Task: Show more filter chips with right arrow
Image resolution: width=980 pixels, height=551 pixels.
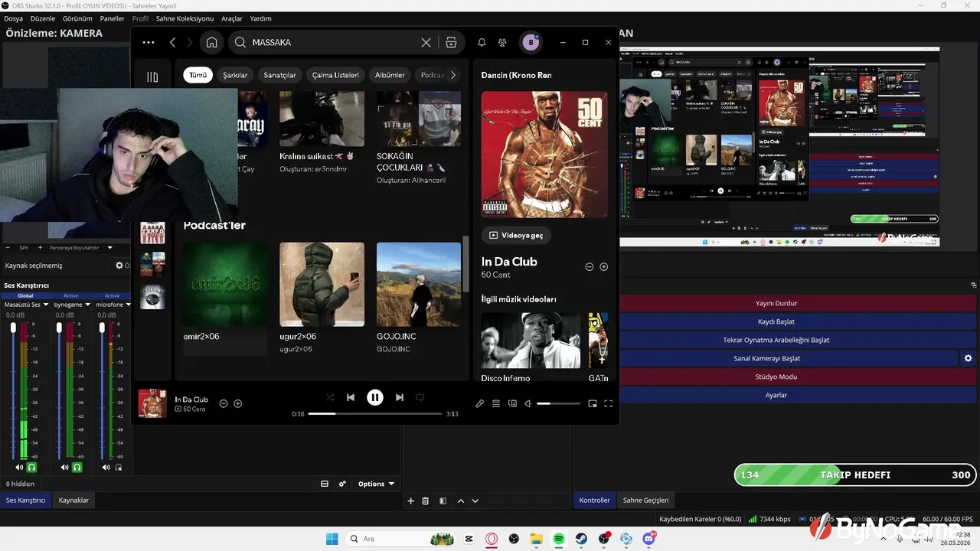Action: (x=453, y=75)
